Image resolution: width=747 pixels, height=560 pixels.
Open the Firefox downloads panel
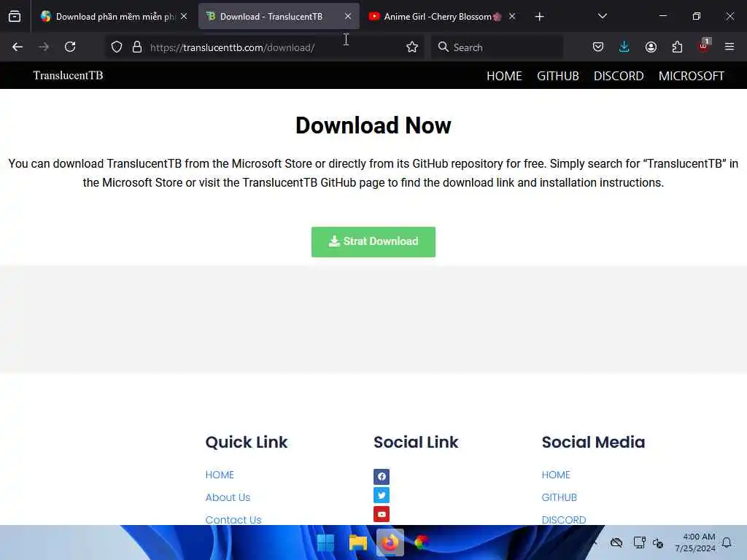624,47
